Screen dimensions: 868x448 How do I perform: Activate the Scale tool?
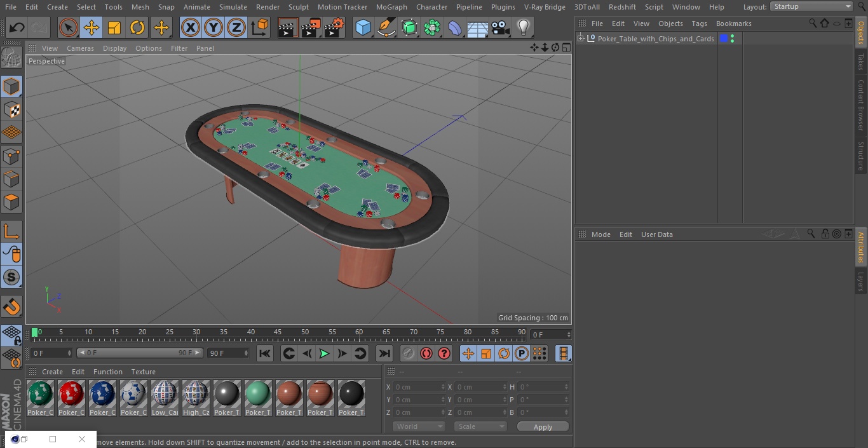[x=114, y=27]
